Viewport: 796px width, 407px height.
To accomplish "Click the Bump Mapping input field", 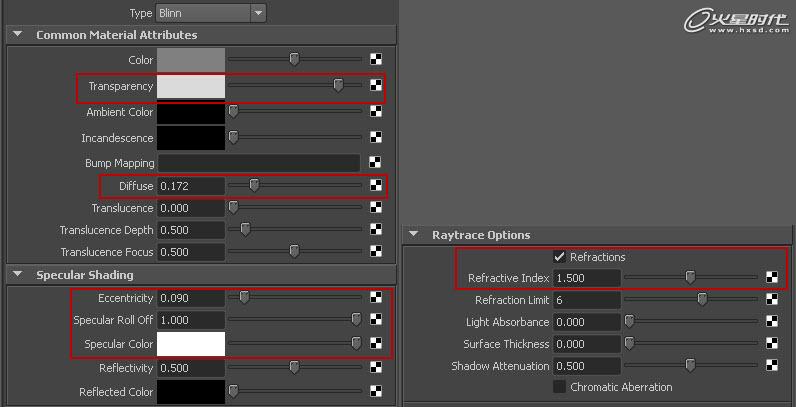I will pos(259,163).
